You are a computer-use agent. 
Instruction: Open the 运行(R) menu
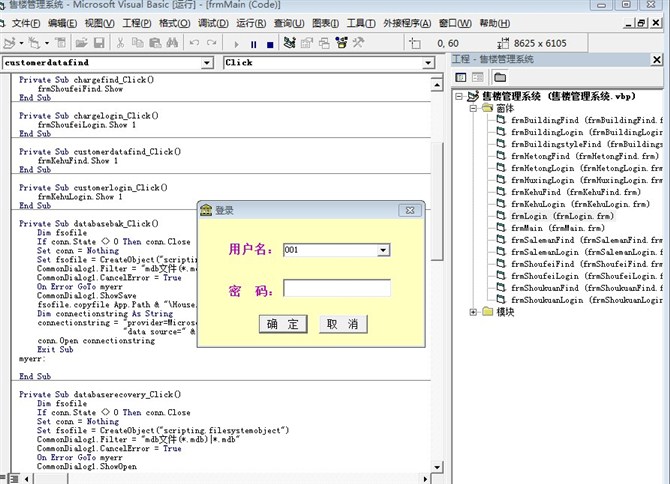pos(251,23)
